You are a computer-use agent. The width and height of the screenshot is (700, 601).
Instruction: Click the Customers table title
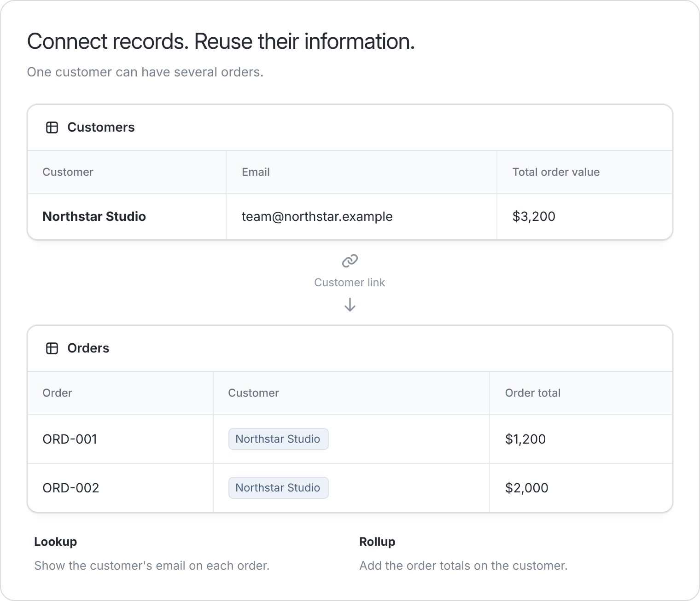pyautogui.click(x=101, y=127)
